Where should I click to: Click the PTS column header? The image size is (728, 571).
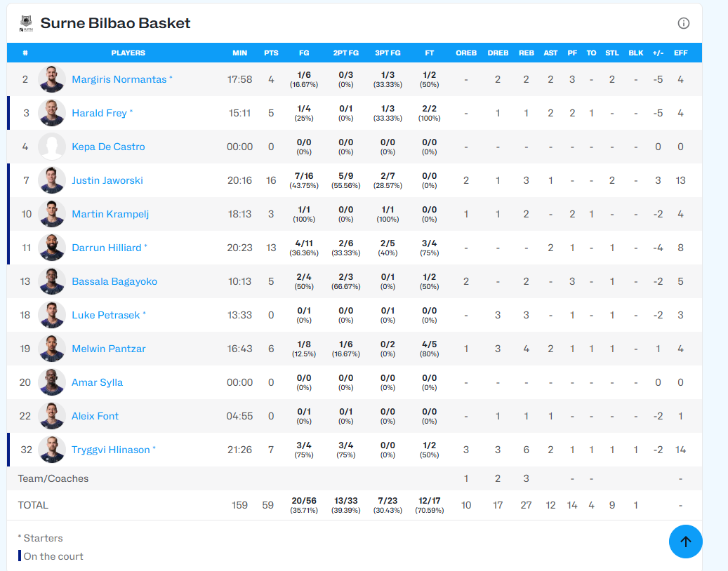(271, 53)
